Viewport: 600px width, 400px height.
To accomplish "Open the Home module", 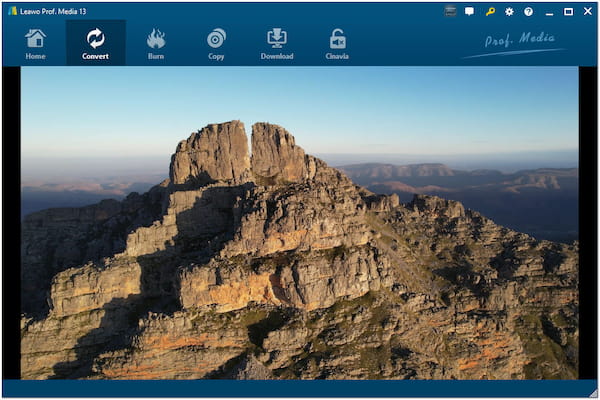I will [x=35, y=43].
